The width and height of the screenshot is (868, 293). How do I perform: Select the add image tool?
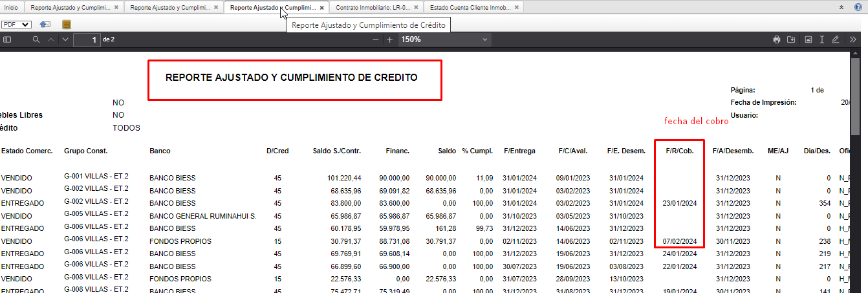coord(808,40)
